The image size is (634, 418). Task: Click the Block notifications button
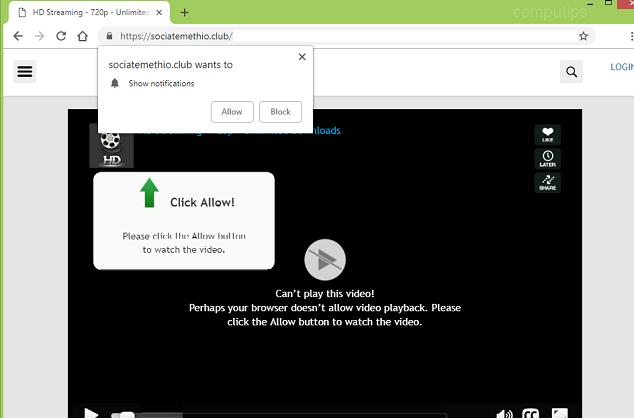pyautogui.click(x=280, y=112)
